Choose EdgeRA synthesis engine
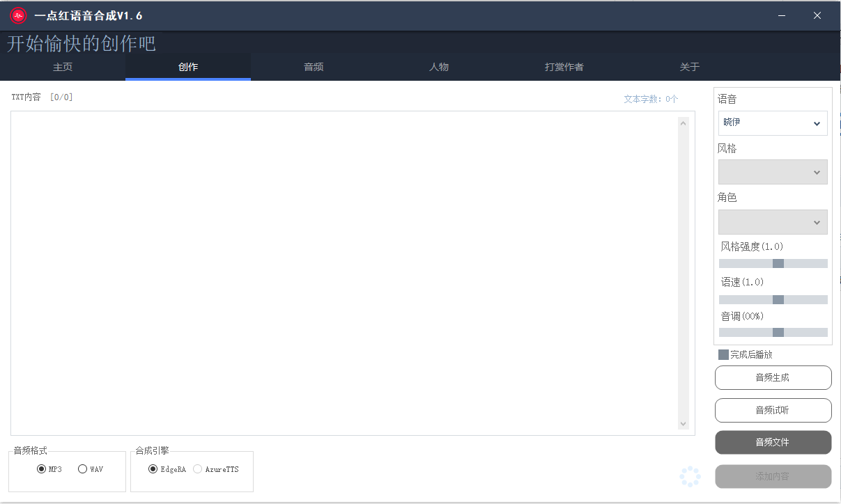This screenshot has height=504, width=841. pyautogui.click(x=153, y=469)
